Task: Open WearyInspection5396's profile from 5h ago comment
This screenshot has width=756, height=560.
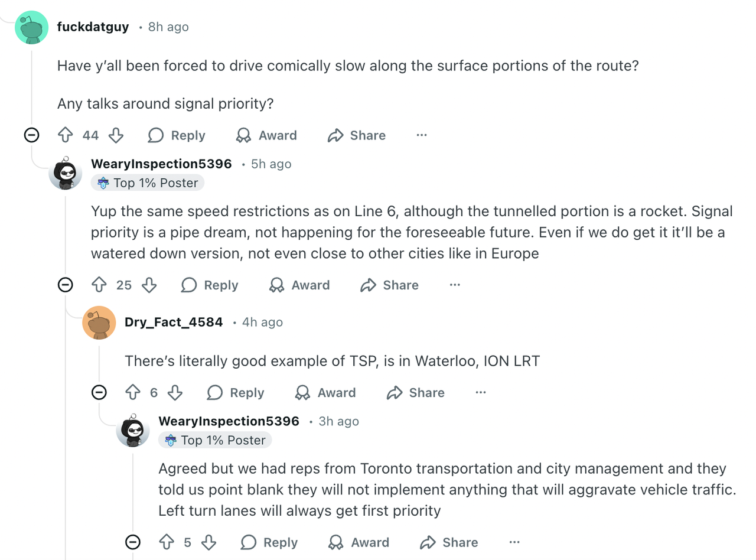Action: (x=161, y=164)
